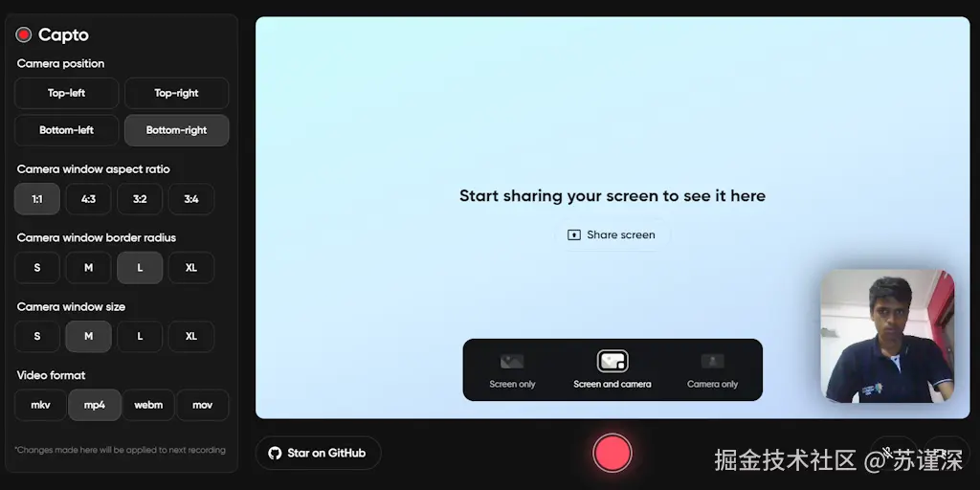Choose mov video format
Screen dimensions: 980x490
click(x=203, y=405)
